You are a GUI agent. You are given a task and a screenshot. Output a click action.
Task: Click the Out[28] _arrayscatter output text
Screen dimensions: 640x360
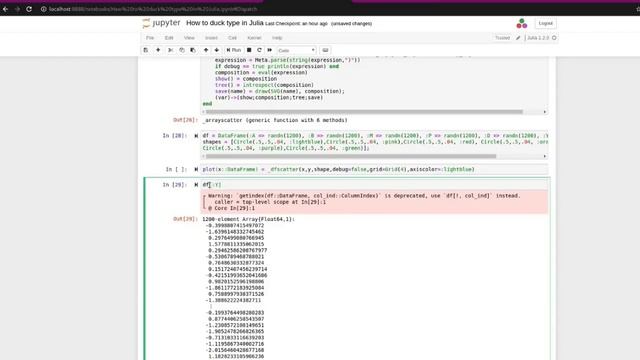click(275, 120)
